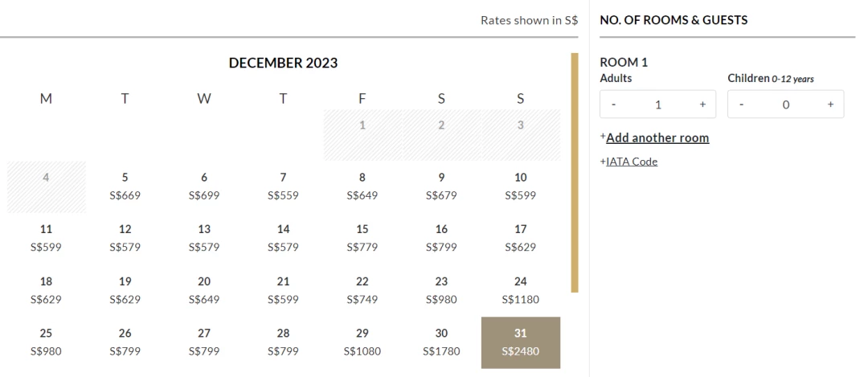
Task: Select December 31 priced S$2480
Action: coord(520,342)
